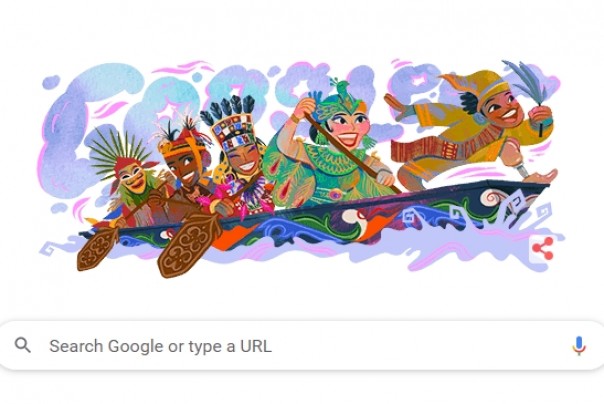
Task: Click the purple splashing waves under the boat
Action: [308, 248]
